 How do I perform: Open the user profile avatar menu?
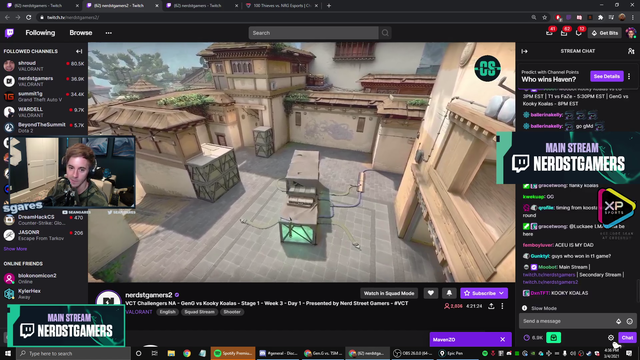pyautogui.click(x=631, y=33)
